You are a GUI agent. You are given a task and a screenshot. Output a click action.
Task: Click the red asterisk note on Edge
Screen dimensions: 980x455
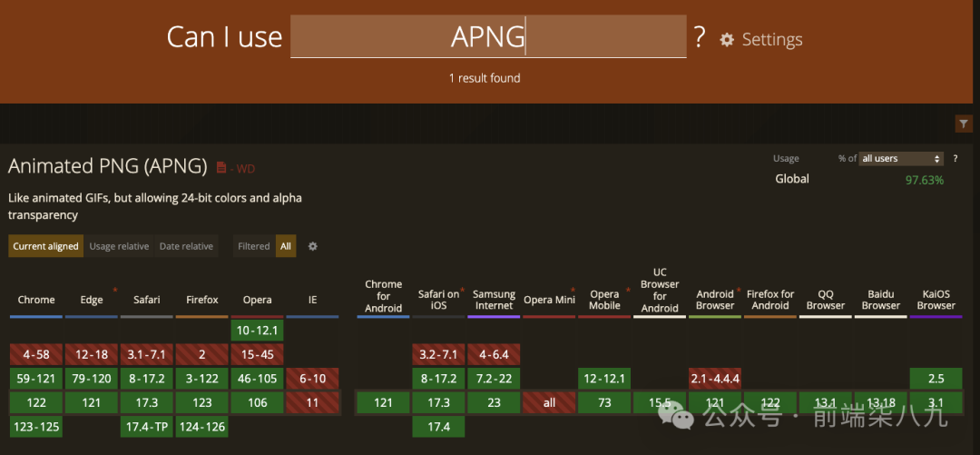click(x=115, y=290)
